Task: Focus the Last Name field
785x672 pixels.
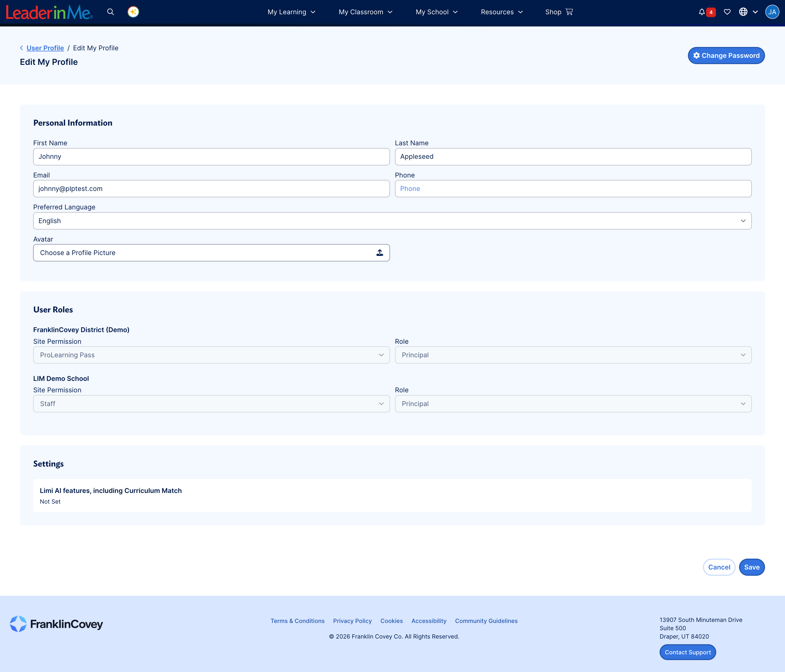Action: [x=573, y=157]
